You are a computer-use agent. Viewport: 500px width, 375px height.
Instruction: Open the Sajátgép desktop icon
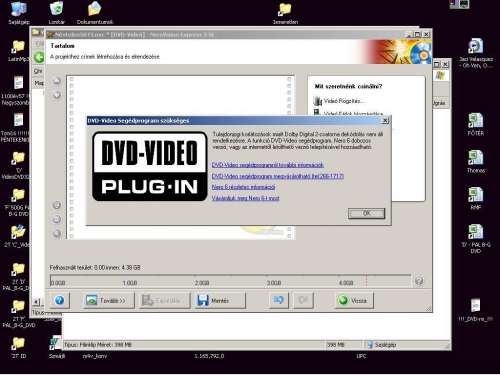tap(19, 13)
